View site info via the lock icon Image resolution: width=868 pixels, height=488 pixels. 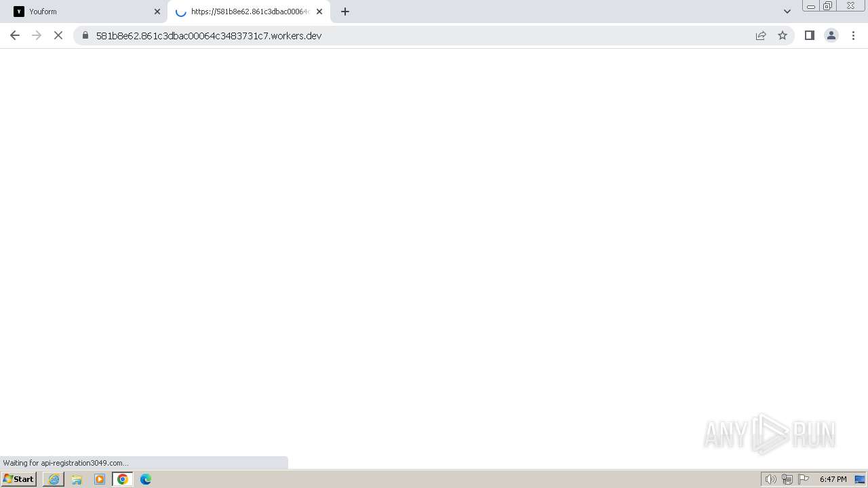(x=85, y=35)
